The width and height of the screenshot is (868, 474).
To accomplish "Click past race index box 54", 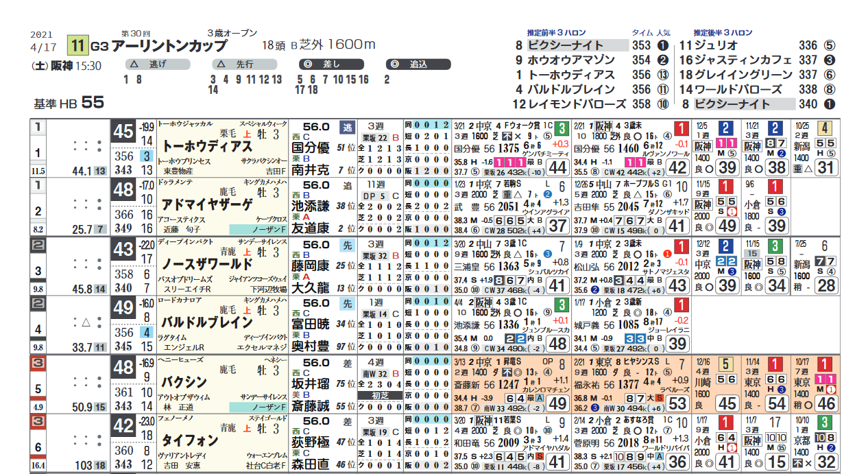I will 775,403.
